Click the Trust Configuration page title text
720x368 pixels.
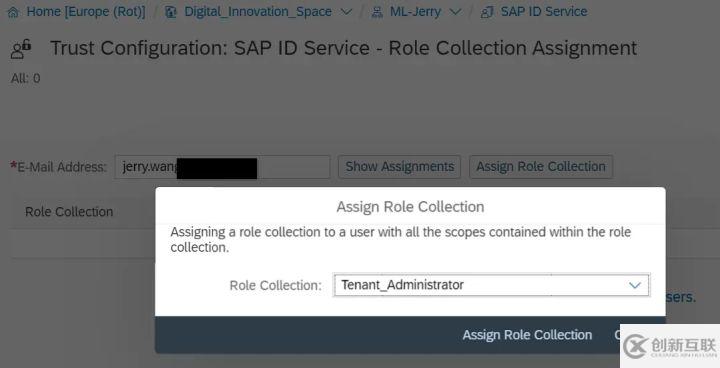(x=343, y=48)
